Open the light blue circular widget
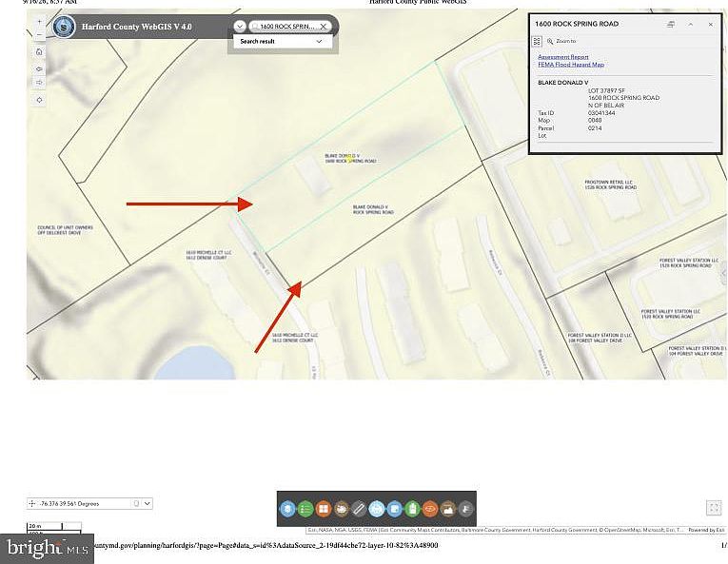The image size is (728, 564). coord(377,509)
